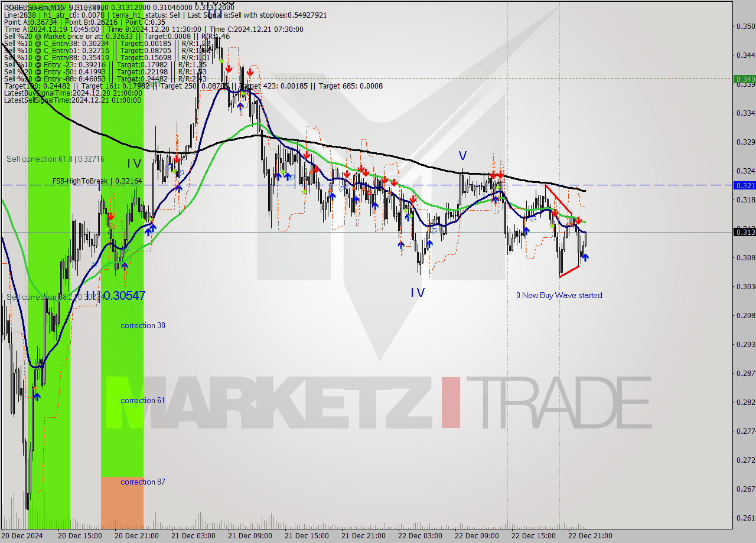
Task: Click the 0.298 price axis label
Action: (x=745, y=315)
